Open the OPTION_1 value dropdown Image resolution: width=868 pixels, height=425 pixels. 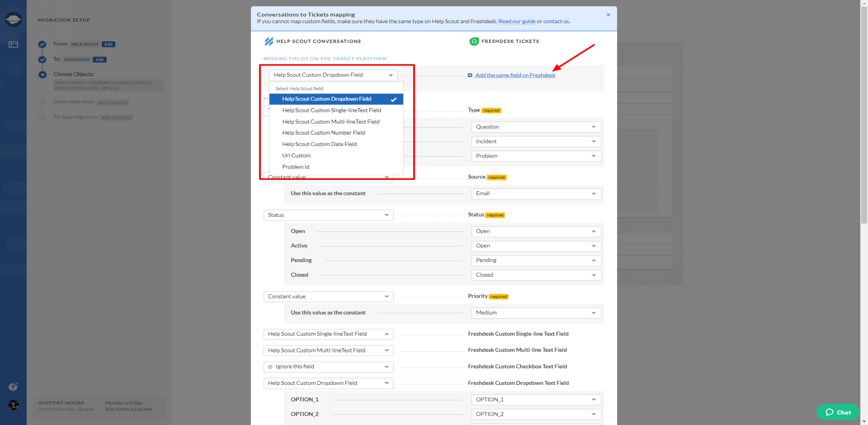[536, 400]
